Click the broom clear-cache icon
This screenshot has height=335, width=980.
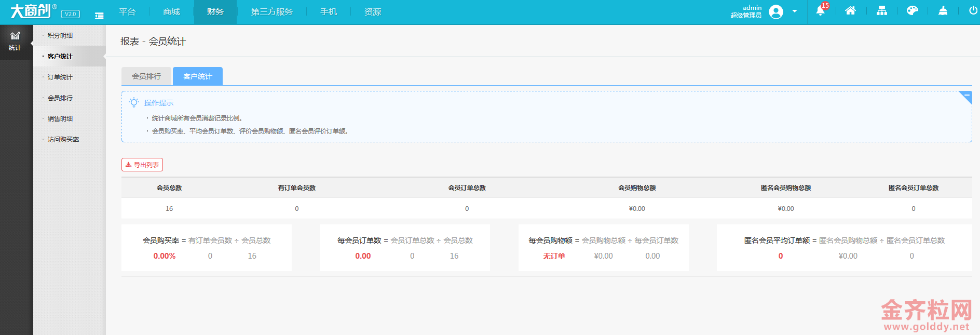click(943, 11)
